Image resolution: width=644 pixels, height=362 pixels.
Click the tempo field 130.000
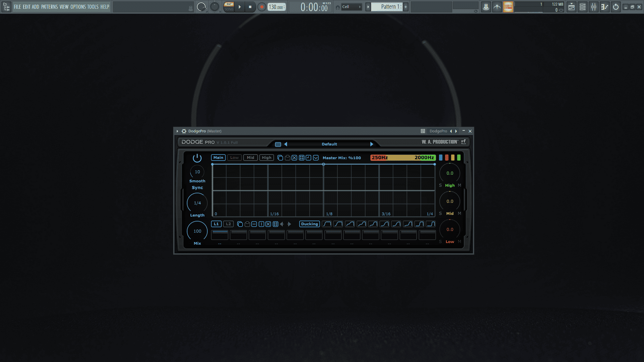[x=276, y=7]
